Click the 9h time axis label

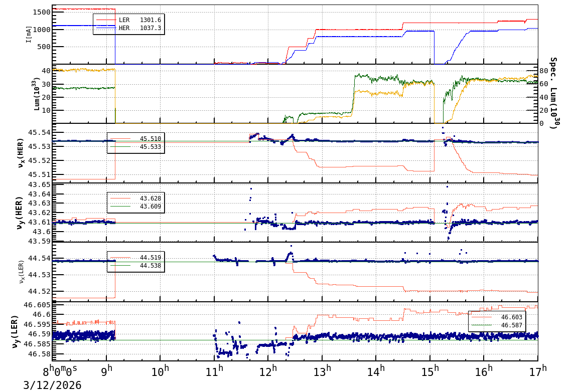tap(106, 370)
